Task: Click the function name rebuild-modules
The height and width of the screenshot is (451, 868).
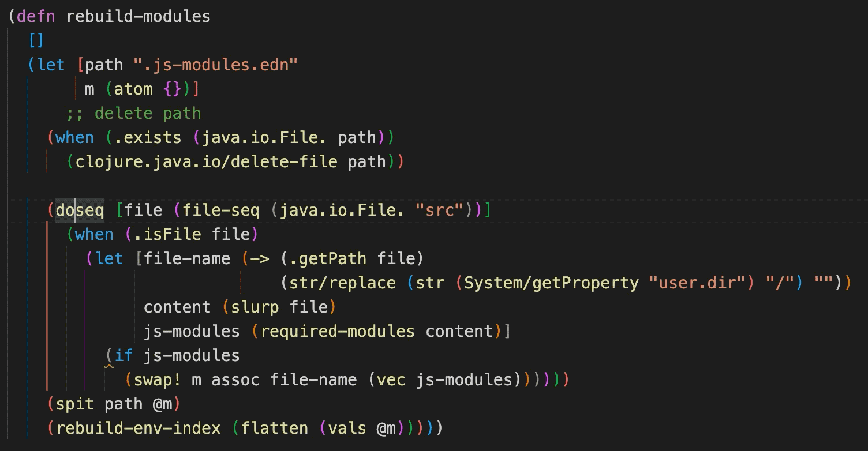Action: tap(139, 16)
